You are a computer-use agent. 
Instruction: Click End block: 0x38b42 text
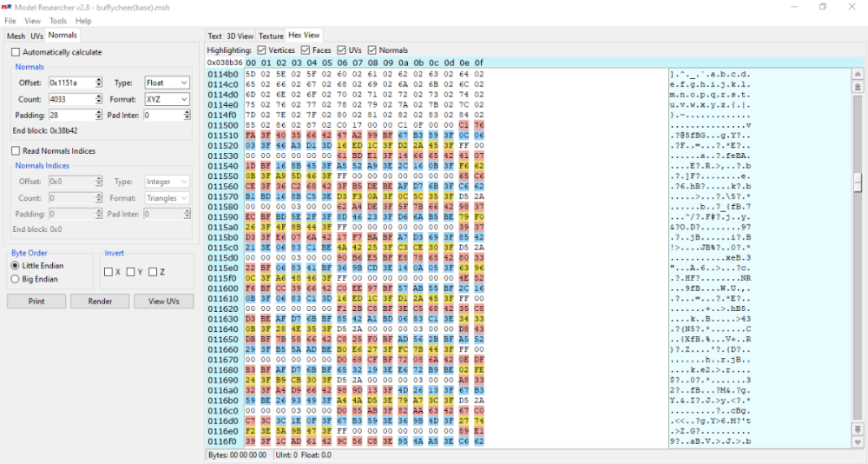coord(45,131)
